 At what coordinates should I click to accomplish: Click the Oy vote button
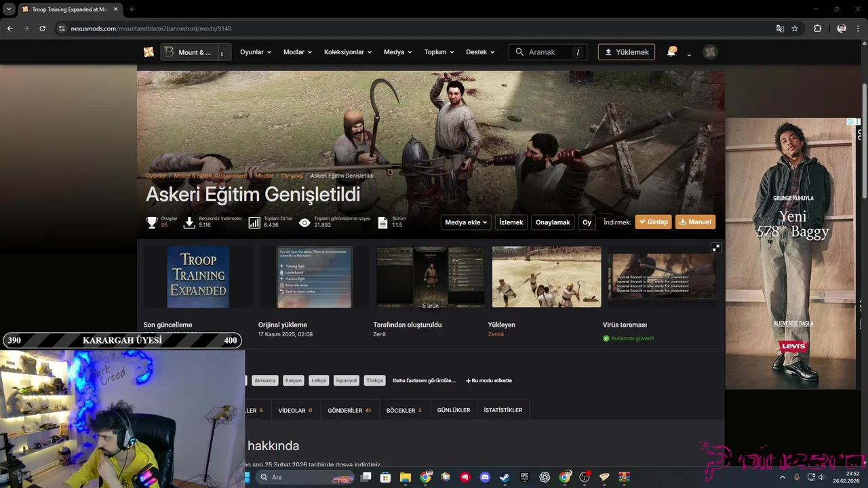[x=587, y=222]
